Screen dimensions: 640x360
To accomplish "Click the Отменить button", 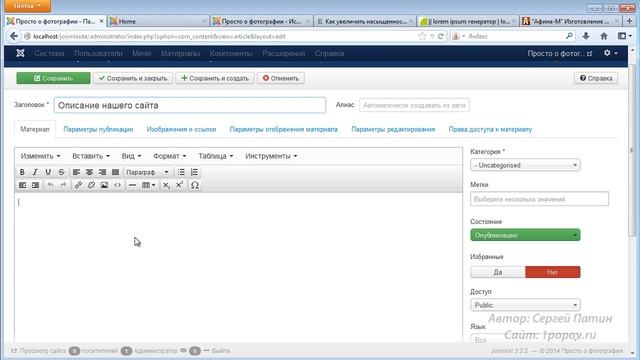I will (281, 78).
